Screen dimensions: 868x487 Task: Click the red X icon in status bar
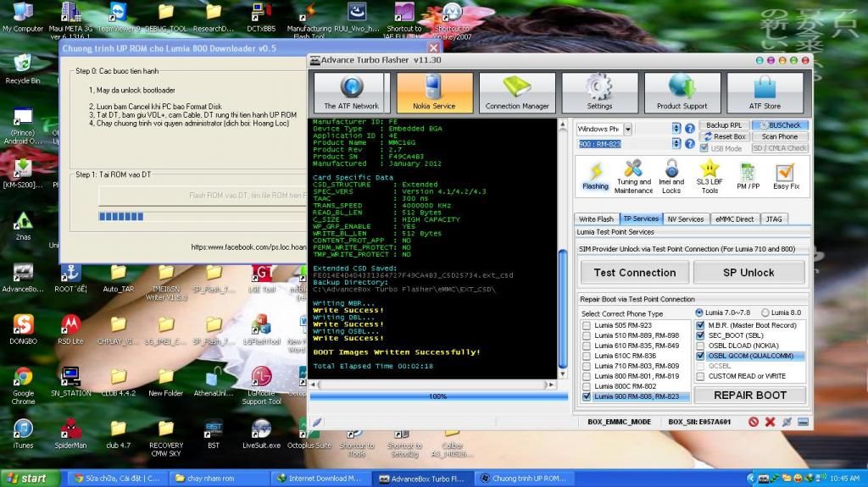tap(770, 422)
